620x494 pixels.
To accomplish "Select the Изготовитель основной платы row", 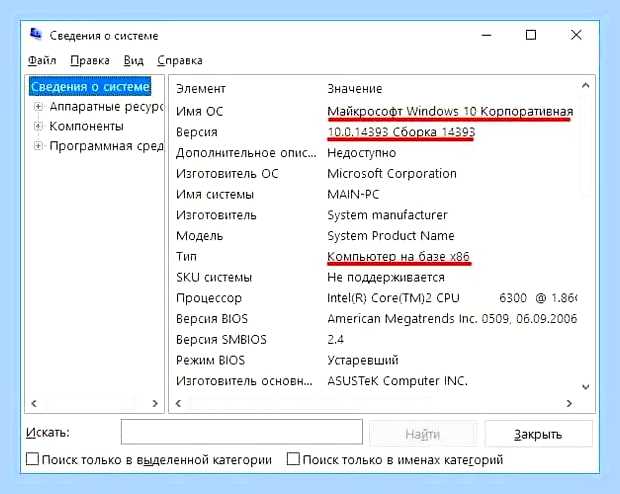I will [376, 381].
